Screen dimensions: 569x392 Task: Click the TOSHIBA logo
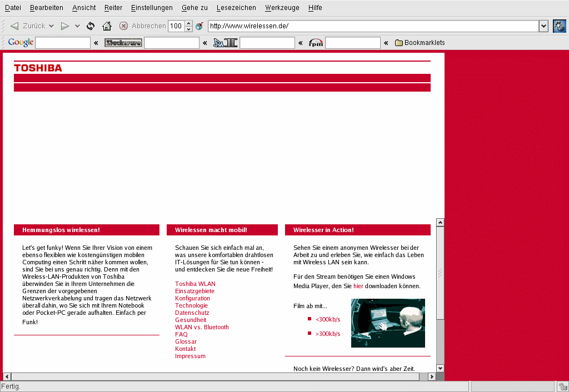(38, 68)
